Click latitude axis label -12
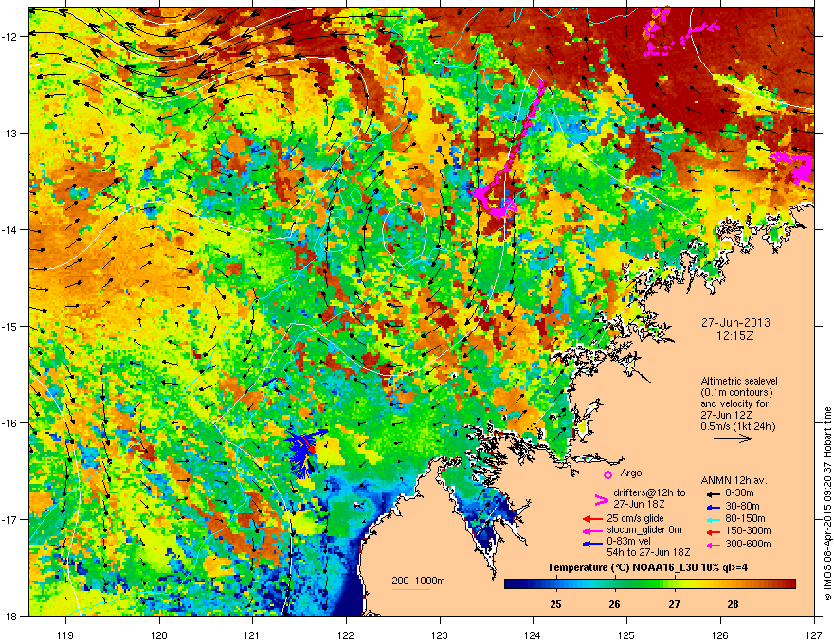The image size is (834, 644). click(x=10, y=37)
